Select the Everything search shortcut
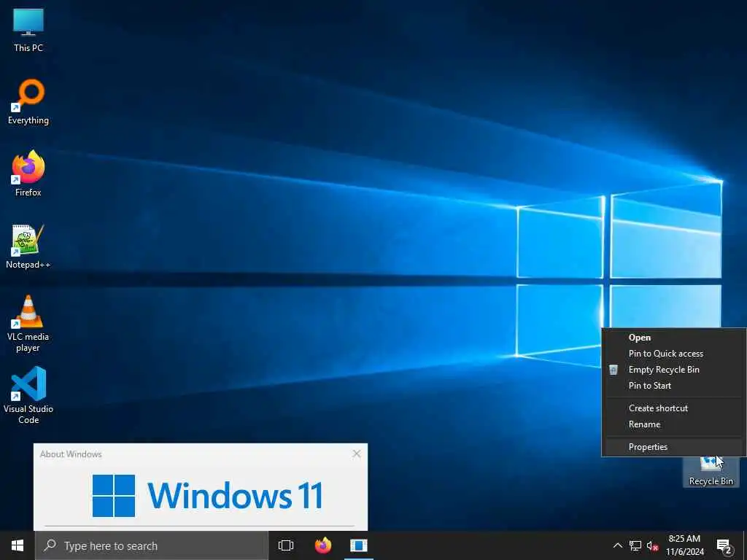747x560 pixels. click(28, 102)
